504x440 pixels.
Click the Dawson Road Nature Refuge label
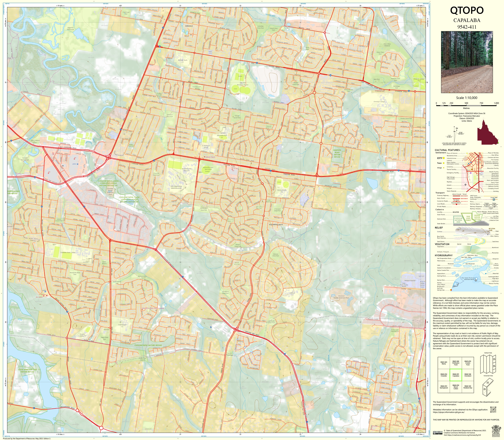(x=337, y=153)
